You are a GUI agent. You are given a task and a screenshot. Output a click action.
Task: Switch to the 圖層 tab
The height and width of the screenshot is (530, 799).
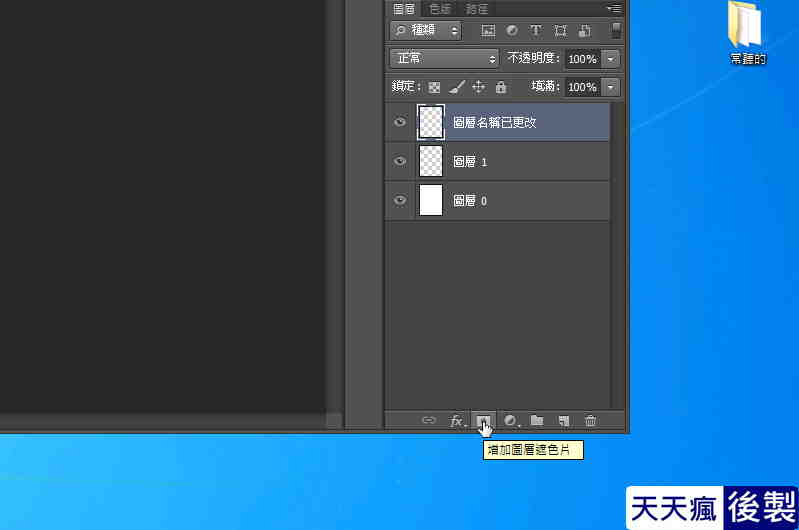click(x=404, y=9)
